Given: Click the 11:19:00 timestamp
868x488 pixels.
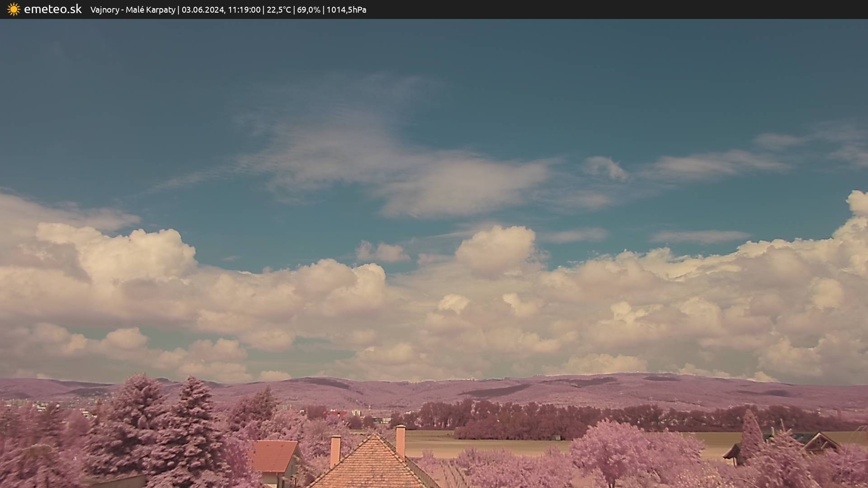Looking at the screenshot, I should [x=244, y=10].
